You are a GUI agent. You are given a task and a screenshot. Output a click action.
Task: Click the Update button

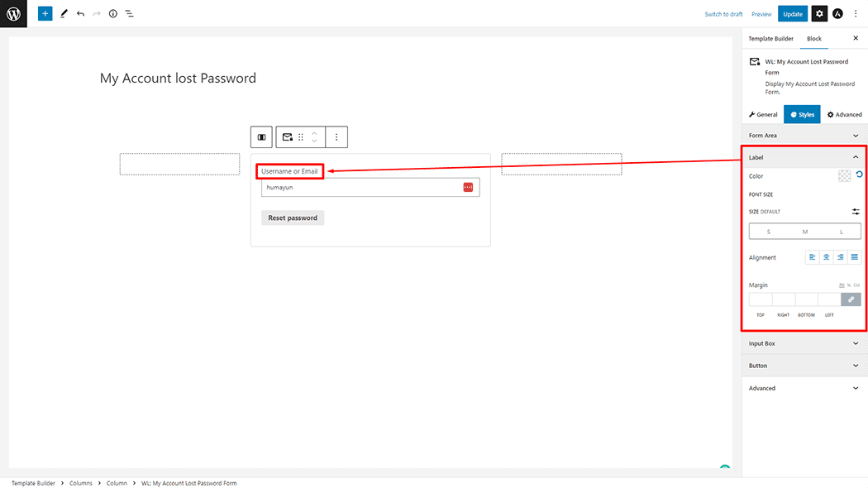[x=793, y=14]
